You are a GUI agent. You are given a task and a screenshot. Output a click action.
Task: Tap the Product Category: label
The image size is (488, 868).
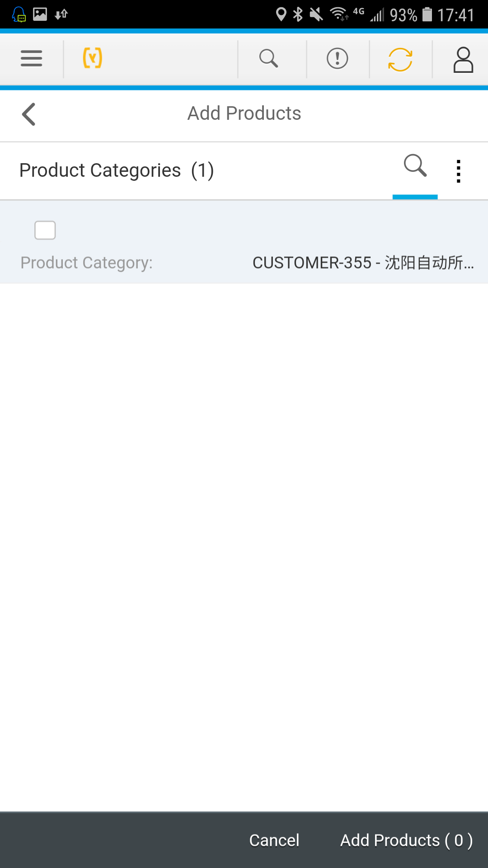coord(87,263)
